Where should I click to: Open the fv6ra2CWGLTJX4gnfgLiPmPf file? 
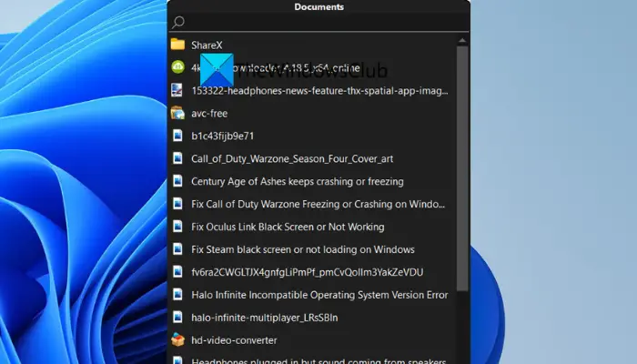coord(308,273)
